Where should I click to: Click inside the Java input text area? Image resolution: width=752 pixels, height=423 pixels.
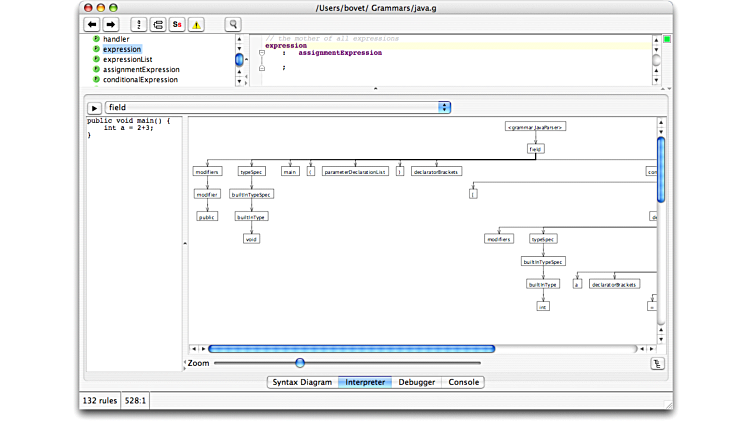pyautogui.click(x=133, y=250)
